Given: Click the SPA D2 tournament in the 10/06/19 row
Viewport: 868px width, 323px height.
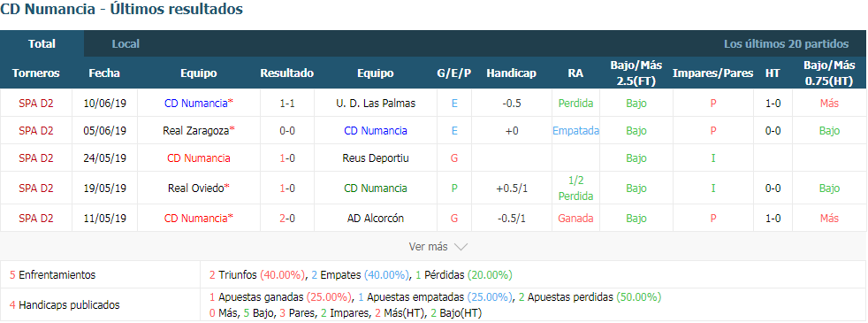Looking at the screenshot, I should pos(36,103).
